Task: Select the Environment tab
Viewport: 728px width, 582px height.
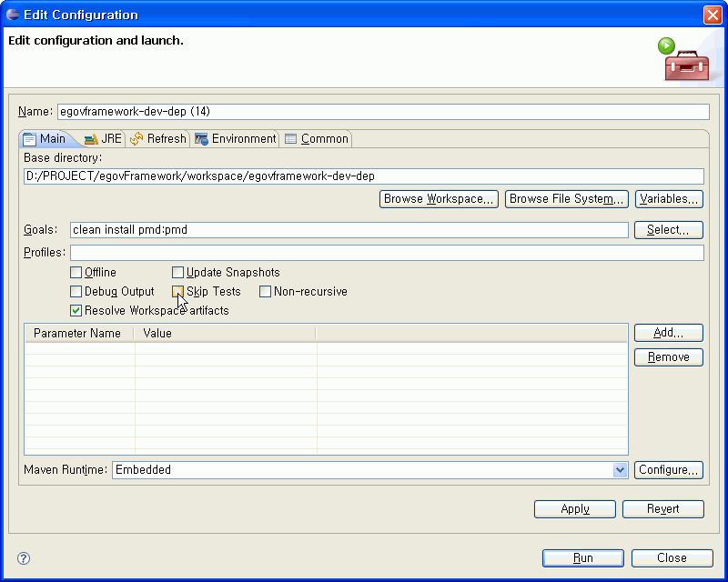Action: pos(236,139)
